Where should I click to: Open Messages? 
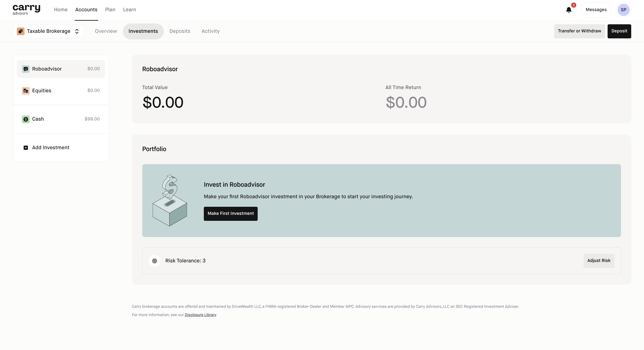(x=596, y=10)
